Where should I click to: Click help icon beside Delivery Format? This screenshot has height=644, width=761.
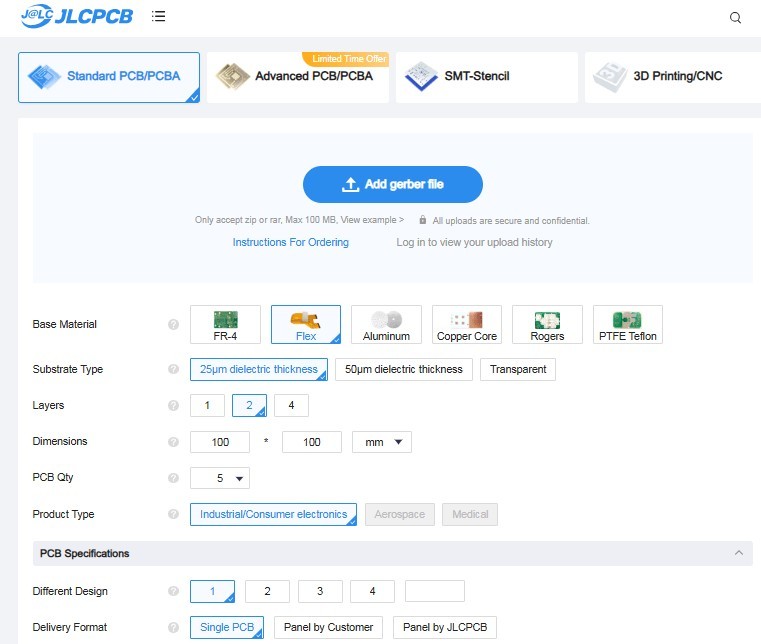[x=173, y=627]
